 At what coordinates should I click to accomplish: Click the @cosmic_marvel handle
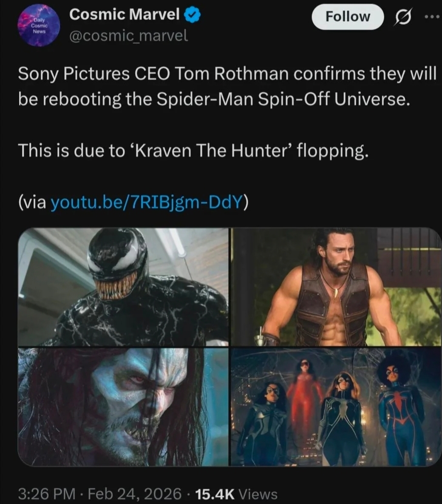tap(128, 35)
